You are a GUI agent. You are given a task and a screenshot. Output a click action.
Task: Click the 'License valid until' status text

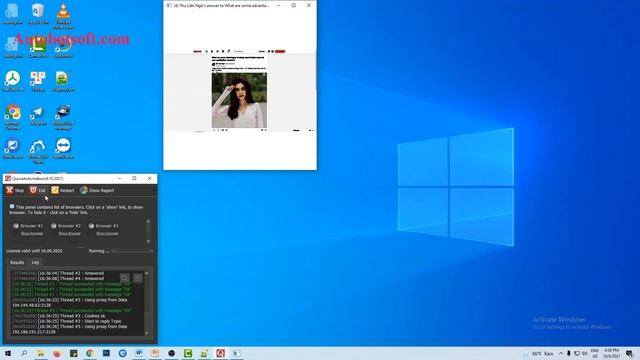coord(34,251)
